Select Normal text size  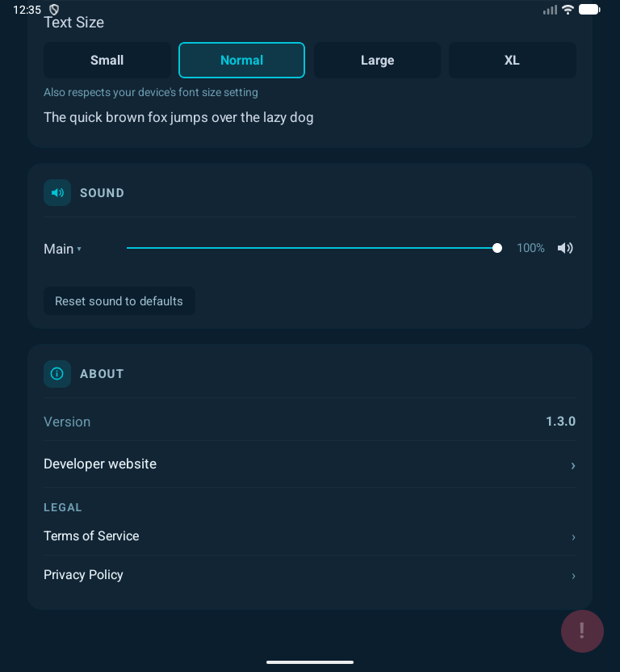[241, 61]
